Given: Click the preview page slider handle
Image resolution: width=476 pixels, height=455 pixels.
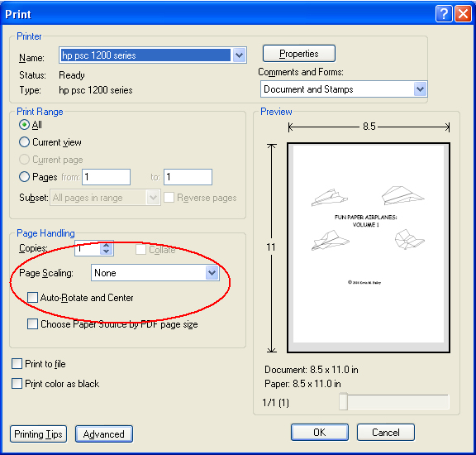Looking at the screenshot, I should (x=343, y=401).
